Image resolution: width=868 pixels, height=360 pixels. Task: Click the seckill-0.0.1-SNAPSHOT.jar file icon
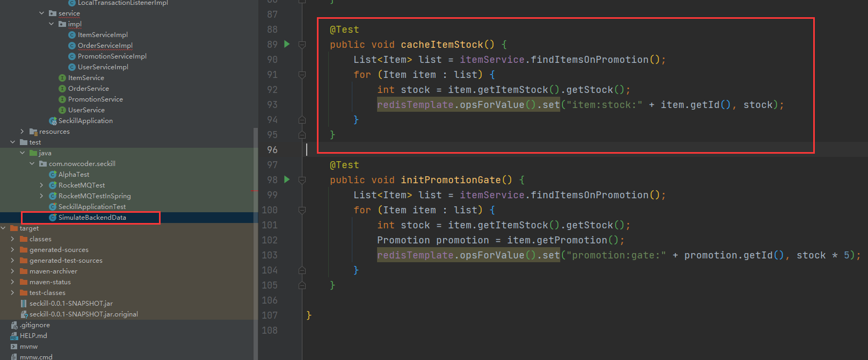coord(24,304)
